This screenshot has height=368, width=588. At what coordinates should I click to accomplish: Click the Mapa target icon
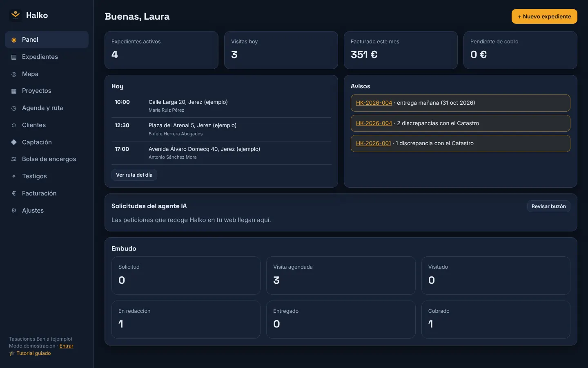pyautogui.click(x=14, y=74)
